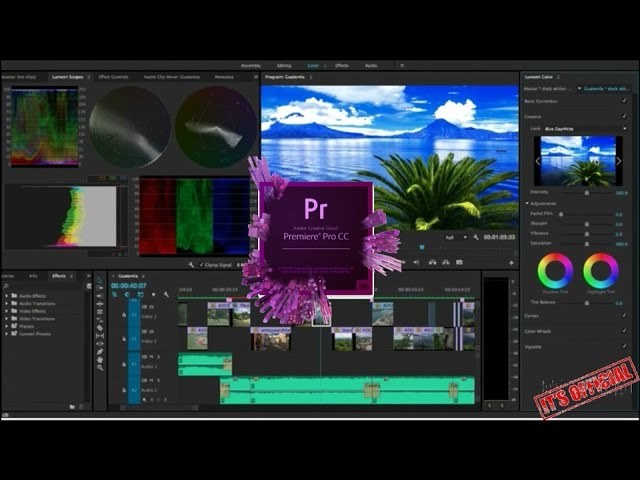Toggle Vignette section checkbox
This screenshot has width=640, height=480.
coord(624,346)
